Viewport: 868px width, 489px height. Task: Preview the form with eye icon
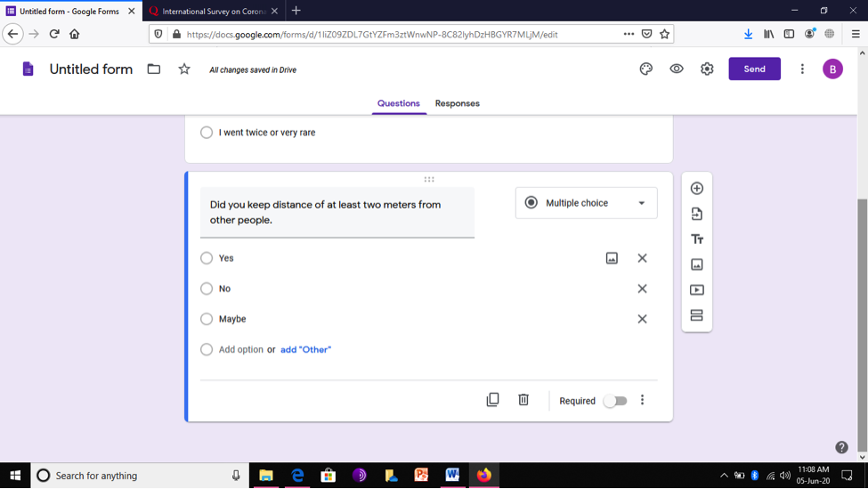[x=677, y=69]
